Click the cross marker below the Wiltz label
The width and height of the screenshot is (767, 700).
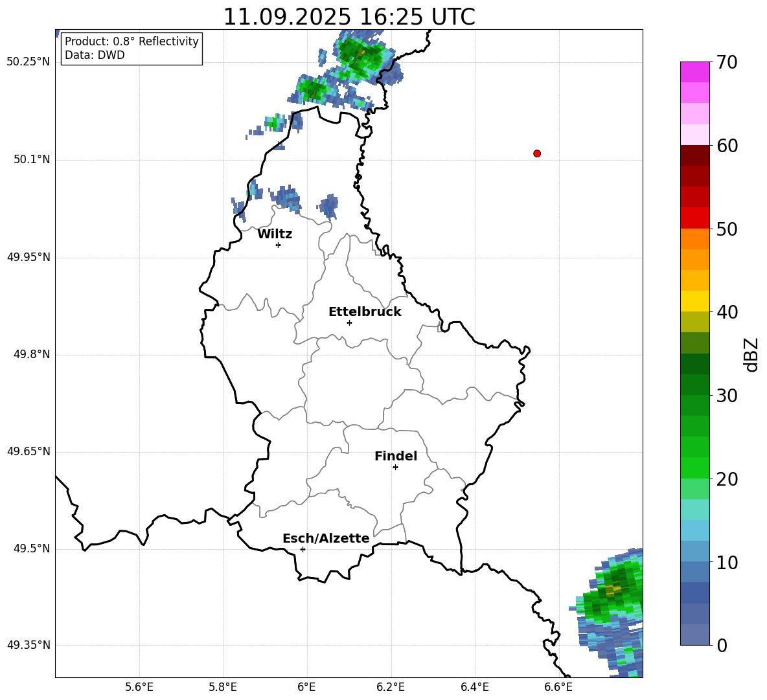tap(279, 245)
